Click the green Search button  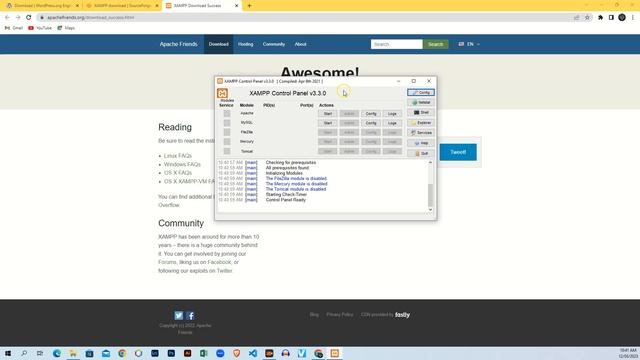click(x=436, y=44)
